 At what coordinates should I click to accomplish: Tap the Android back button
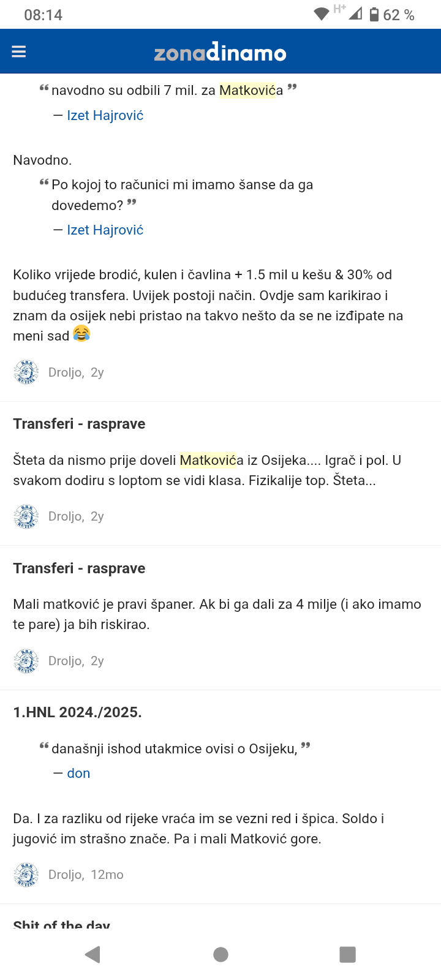(x=92, y=954)
